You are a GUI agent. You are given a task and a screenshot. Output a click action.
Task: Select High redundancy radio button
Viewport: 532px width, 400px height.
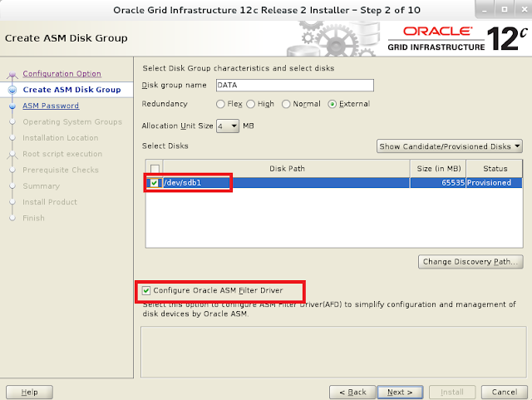tap(251, 104)
